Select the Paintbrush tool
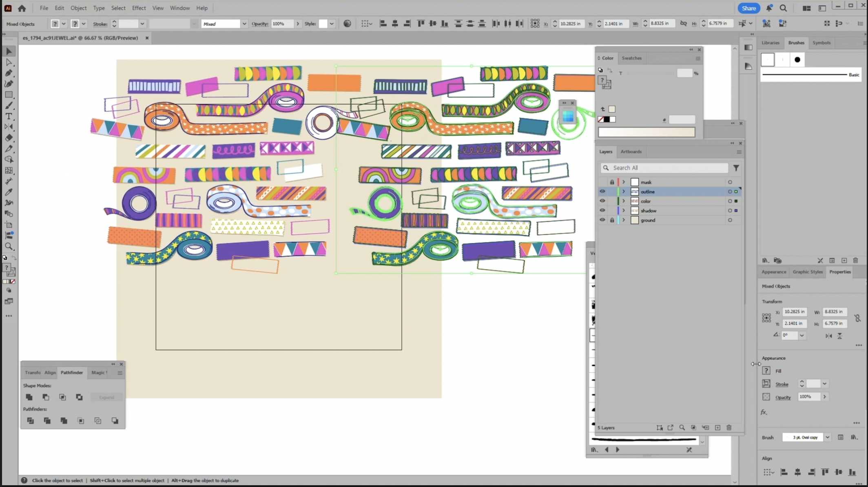The width and height of the screenshot is (868, 487). tap(9, 106)
